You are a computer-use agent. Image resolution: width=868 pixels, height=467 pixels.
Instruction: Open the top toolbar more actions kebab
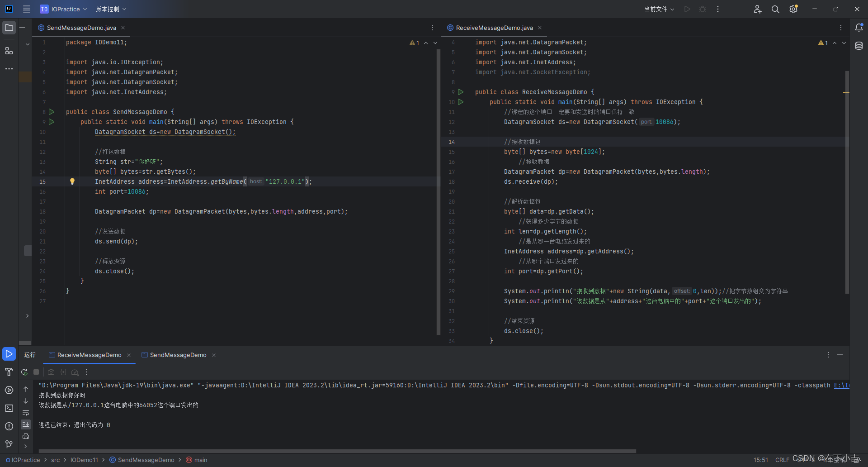718,9
